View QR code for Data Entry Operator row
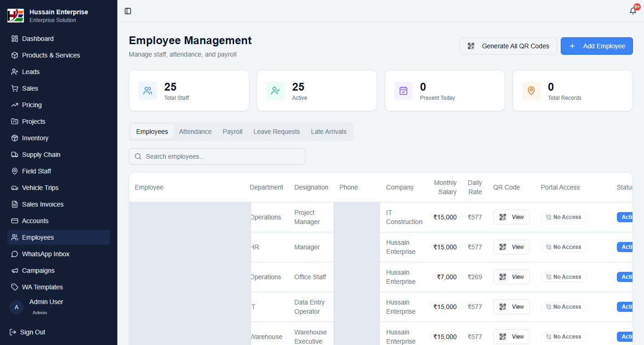The height and width of the screenshot is (345, 644). pyautogui.click(x=512, y=307)
